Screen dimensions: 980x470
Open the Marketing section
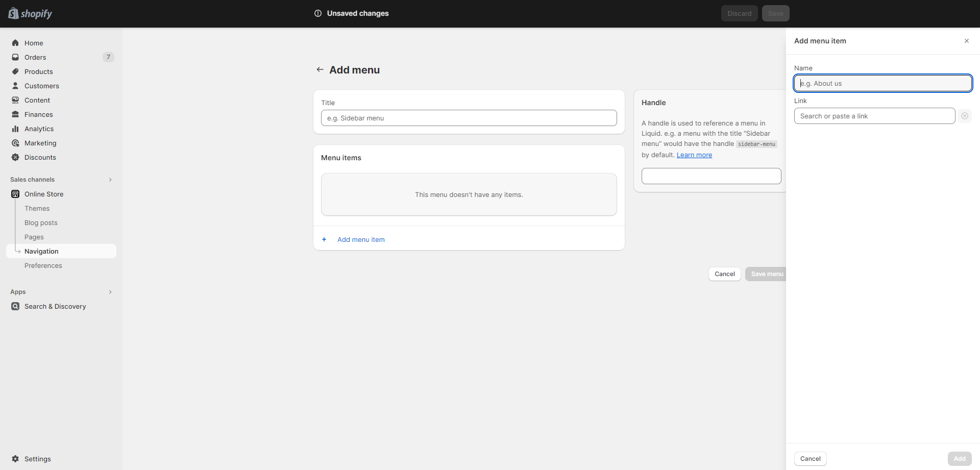pos(40,143)
